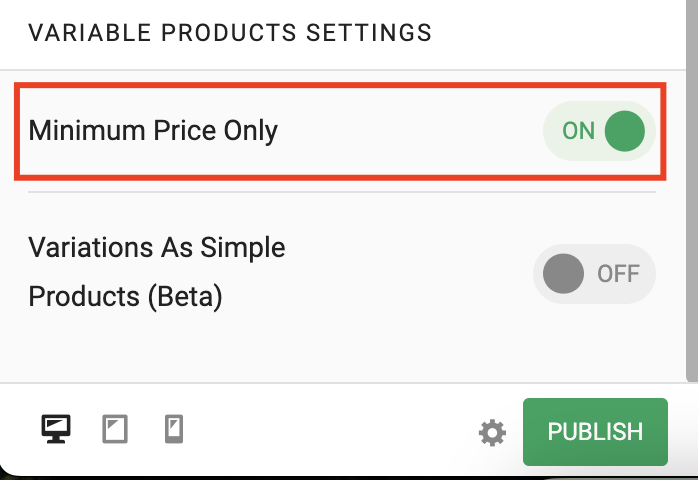Click the ON text in the Minimum Price toggle
The image size is (698, 480).
click(x=578, y=131)
